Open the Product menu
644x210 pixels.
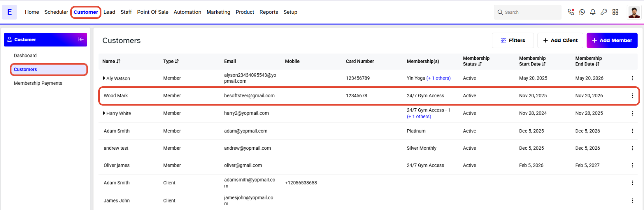[x=245, y=12]
